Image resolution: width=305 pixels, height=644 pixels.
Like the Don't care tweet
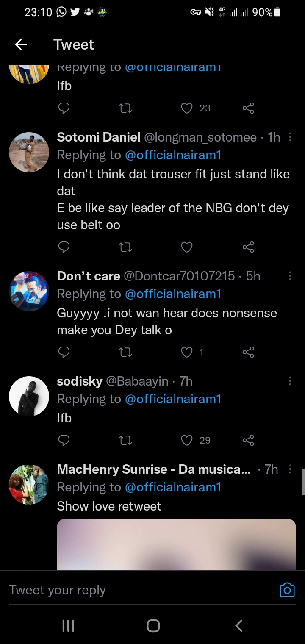tap(187, 352)
